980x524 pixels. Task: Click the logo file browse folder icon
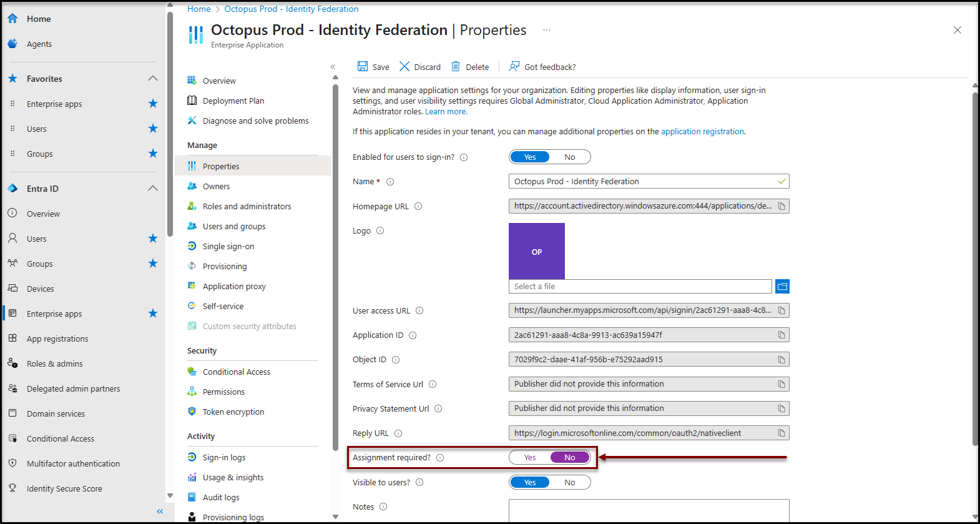[782, 287]
